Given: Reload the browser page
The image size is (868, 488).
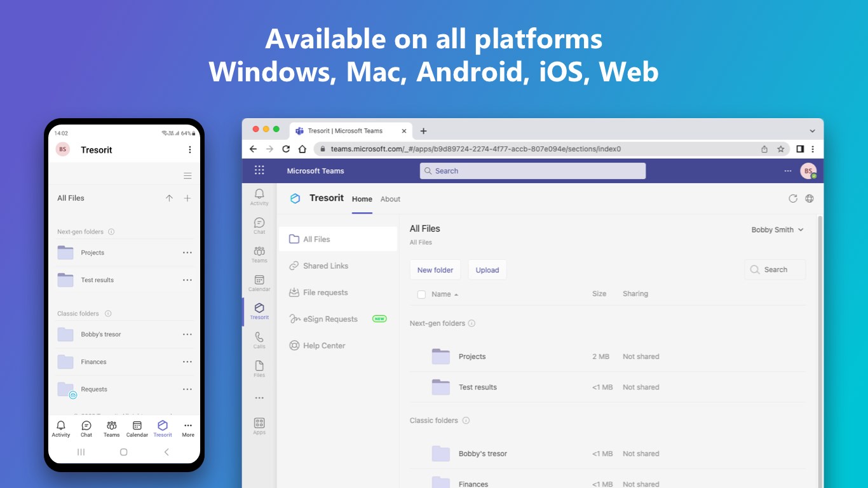Looking at the screenshot, I should pos(286,149).
